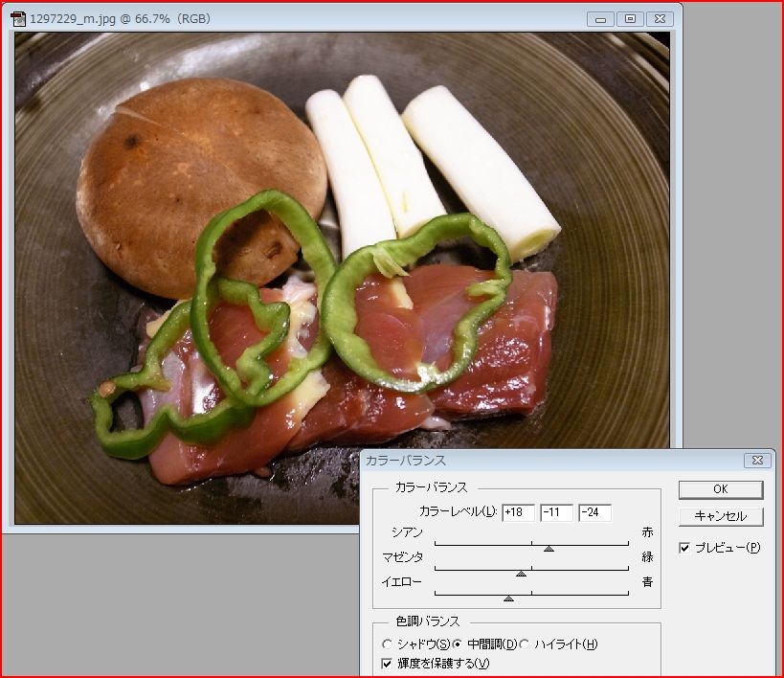Click the 1297229_m.jpg title bar text
The height and width of the screenshot is (678, 784).
[x=120, y=19]
